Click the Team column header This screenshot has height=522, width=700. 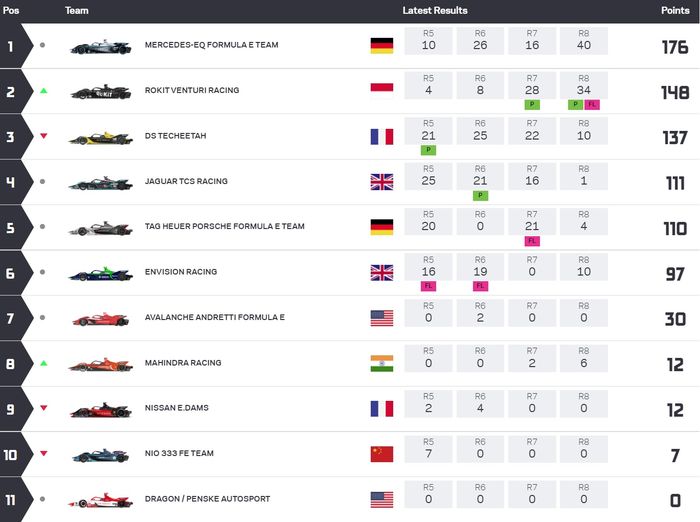(77, 11)
